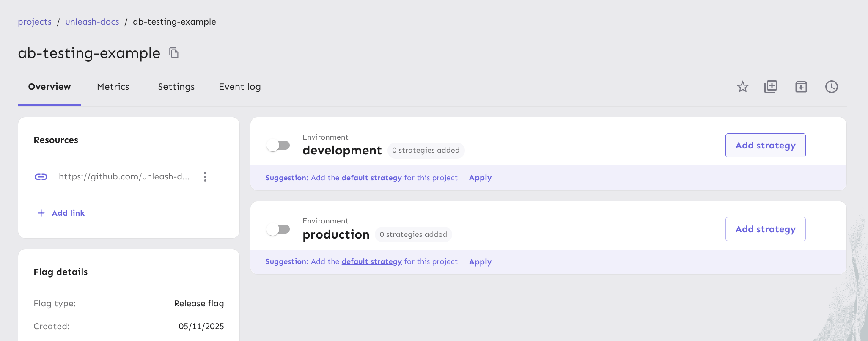Screen dimensions: 868x341
Task: Click the clock icon to mark stale
Action: click(831, 87)
